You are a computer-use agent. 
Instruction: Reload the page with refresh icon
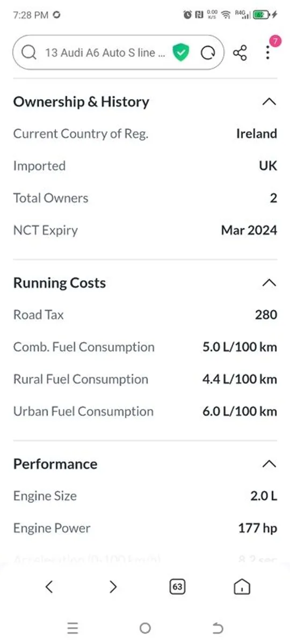207,53
